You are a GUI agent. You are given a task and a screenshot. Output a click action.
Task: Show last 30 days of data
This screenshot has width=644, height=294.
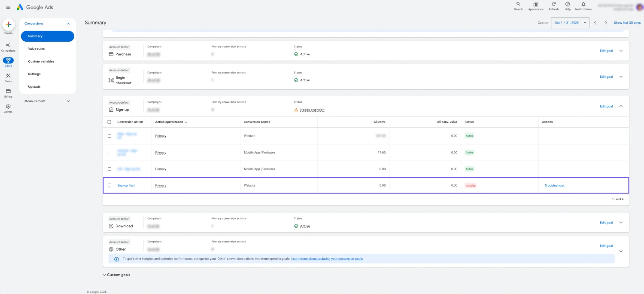[x=627, y=22]
